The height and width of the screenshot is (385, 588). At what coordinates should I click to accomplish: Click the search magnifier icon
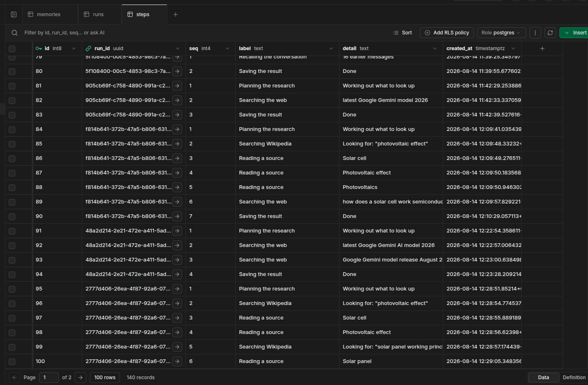(x=15, y=33)
